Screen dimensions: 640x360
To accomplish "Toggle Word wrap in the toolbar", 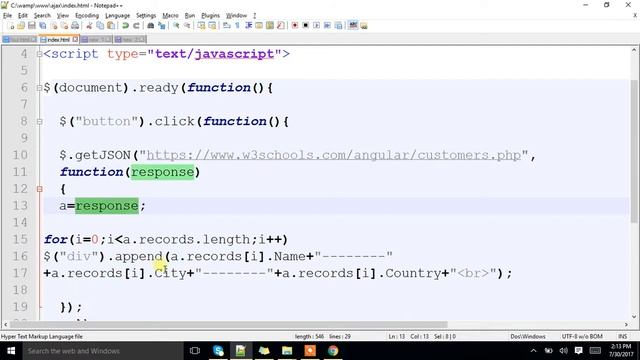I will click(227, 26).
